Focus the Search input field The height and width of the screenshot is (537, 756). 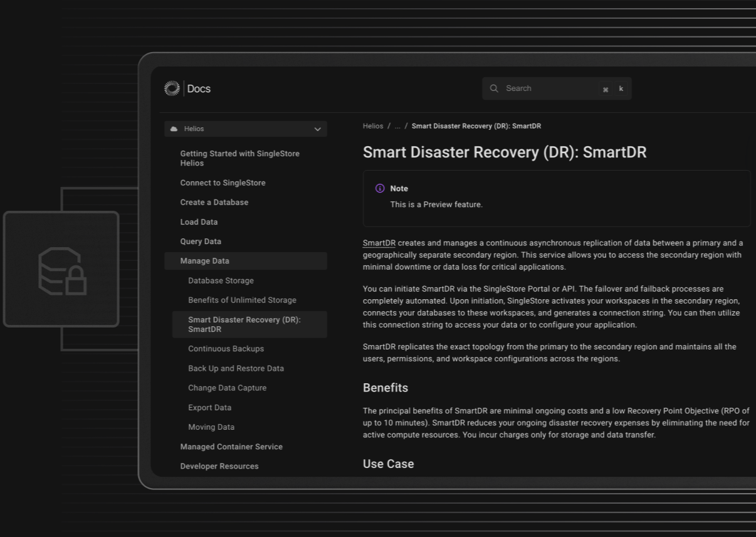(x=557, y=88)
